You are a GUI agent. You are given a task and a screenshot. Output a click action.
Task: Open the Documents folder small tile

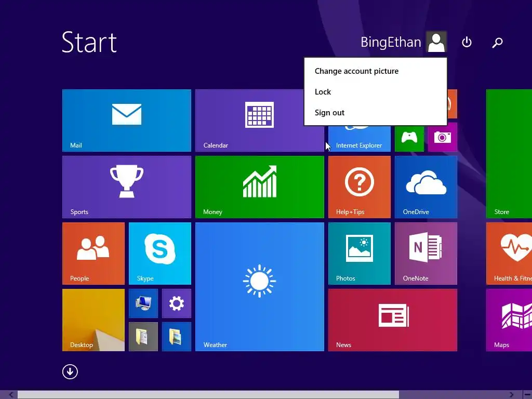[x=143, y=337]
